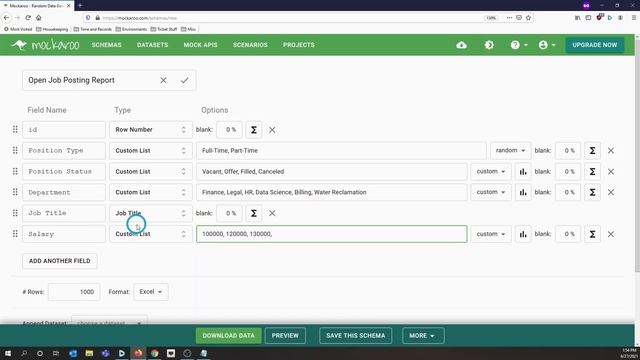The width and height of the screenshot is (640, 360).
Task: Grab the drag handle for Position Type row
Action: [15, 150]
